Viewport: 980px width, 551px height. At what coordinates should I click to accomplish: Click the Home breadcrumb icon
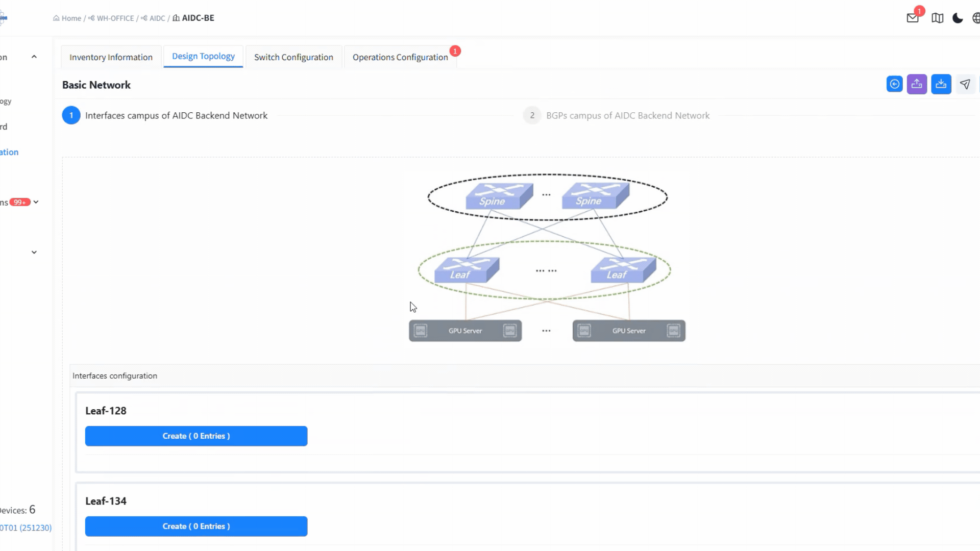[57, 18]
